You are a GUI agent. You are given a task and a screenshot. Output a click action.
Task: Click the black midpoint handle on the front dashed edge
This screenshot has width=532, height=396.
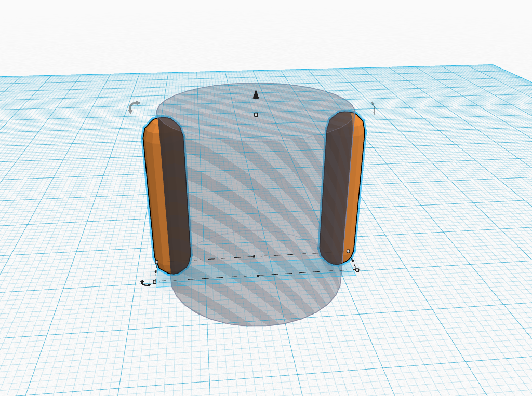258,276
